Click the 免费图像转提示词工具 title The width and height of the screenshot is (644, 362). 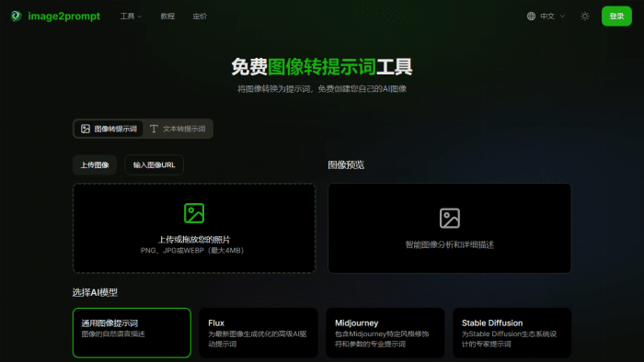click(322, 66)
